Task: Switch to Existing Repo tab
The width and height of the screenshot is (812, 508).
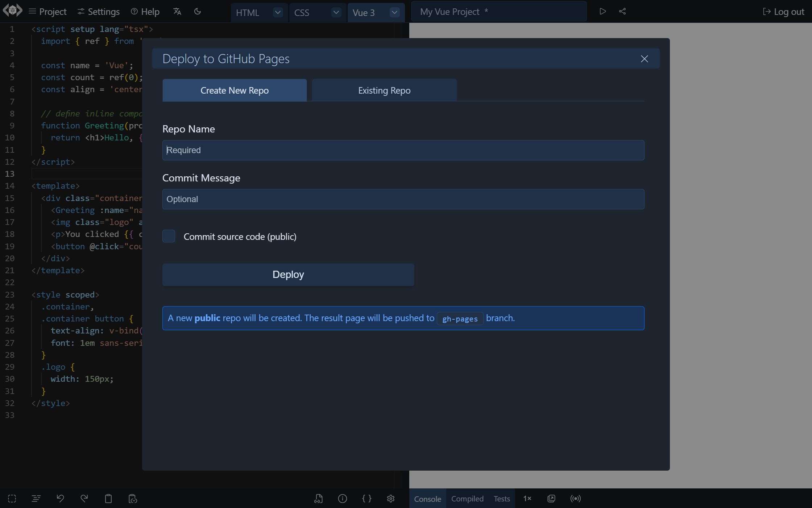Action: pos(384,90)
